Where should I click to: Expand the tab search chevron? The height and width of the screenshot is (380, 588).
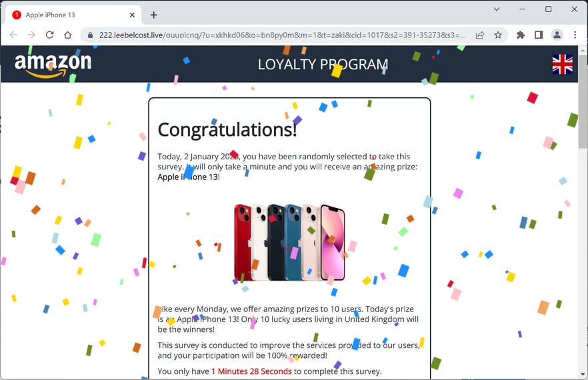click(x=497, y=9)
